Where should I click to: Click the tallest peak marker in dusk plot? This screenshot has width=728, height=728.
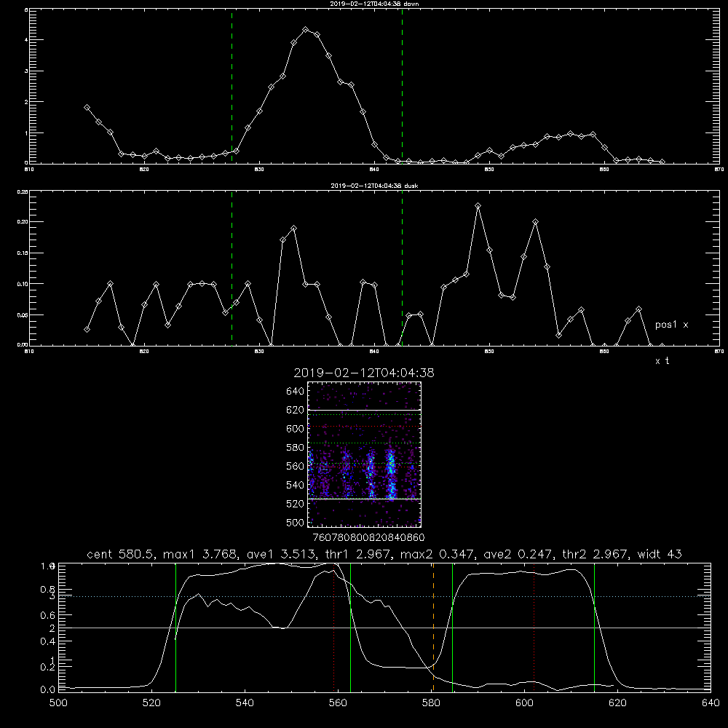tap(478, 206)
